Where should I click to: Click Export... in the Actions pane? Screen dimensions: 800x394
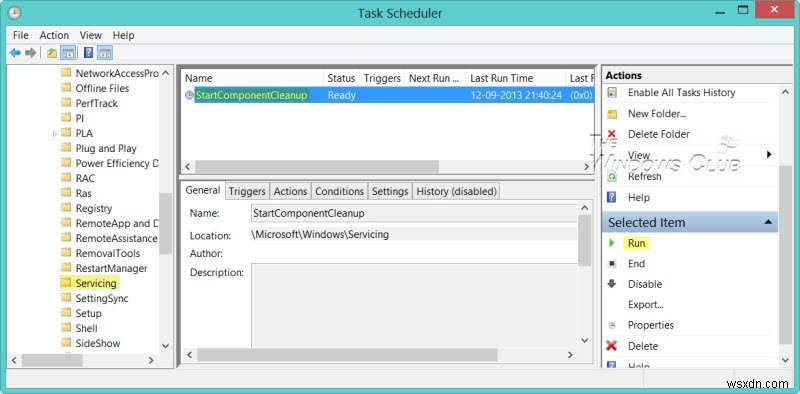(645, 305)
